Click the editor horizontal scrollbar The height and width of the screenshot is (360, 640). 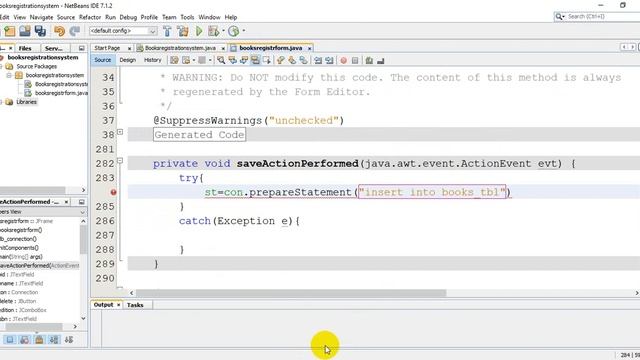pos(291,293)
